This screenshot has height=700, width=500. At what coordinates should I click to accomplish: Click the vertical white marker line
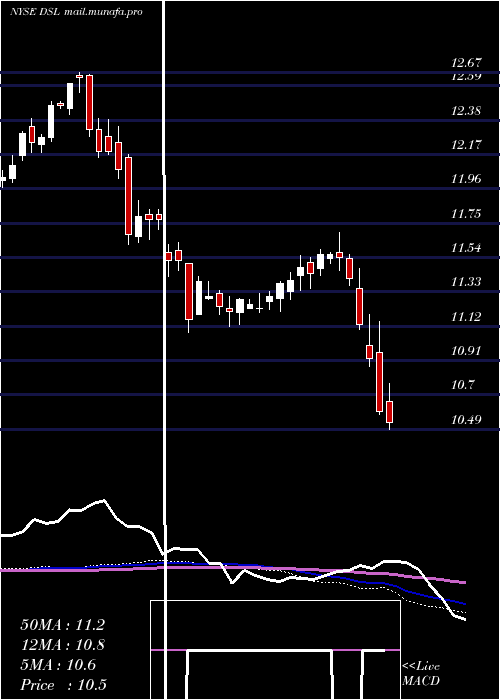click(x=165, y=350)
